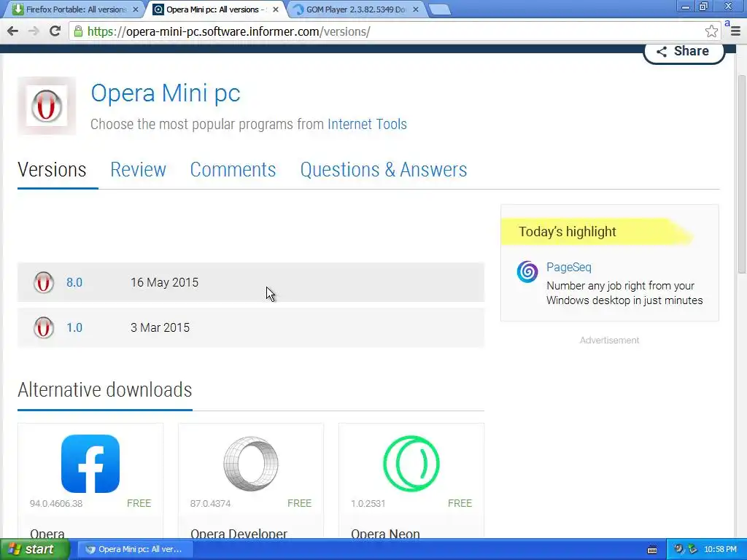The width and height of the screenshot is (747, 560).
Task: Go back using the browser back arrow
Action: pos(13,31)
